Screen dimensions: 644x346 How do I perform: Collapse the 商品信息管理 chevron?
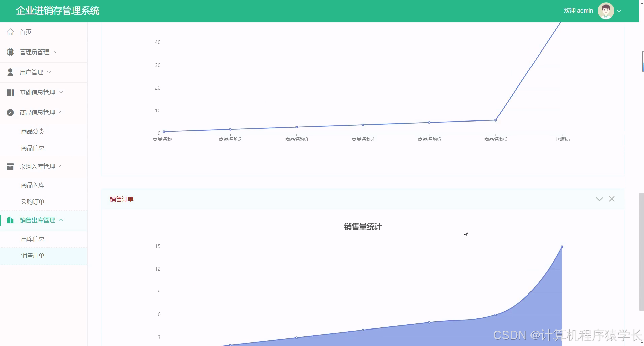[61, 112]
